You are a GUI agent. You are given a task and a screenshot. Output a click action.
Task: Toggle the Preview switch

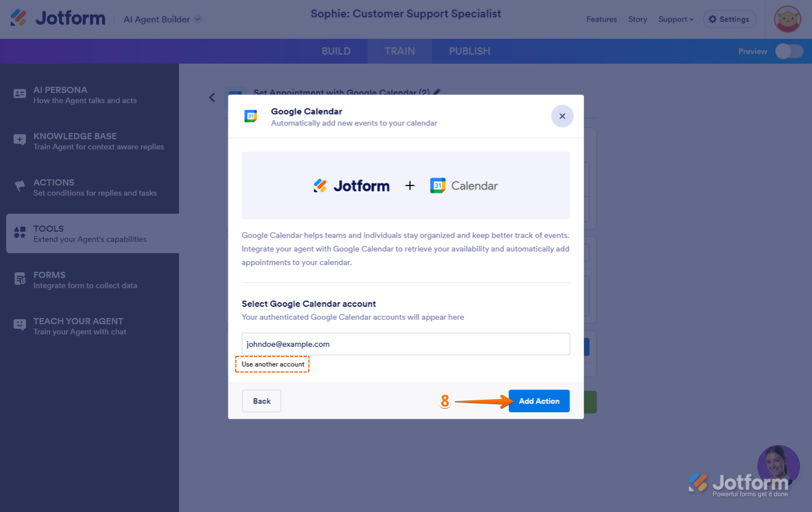tap(788, 51)
